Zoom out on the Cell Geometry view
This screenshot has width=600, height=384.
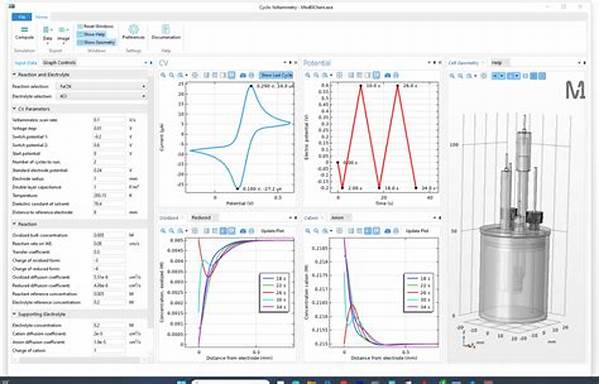(x=460, y=76)
